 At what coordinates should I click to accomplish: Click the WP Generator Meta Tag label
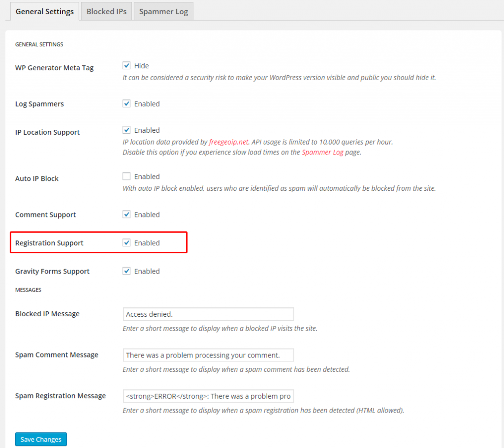(54, 68)
